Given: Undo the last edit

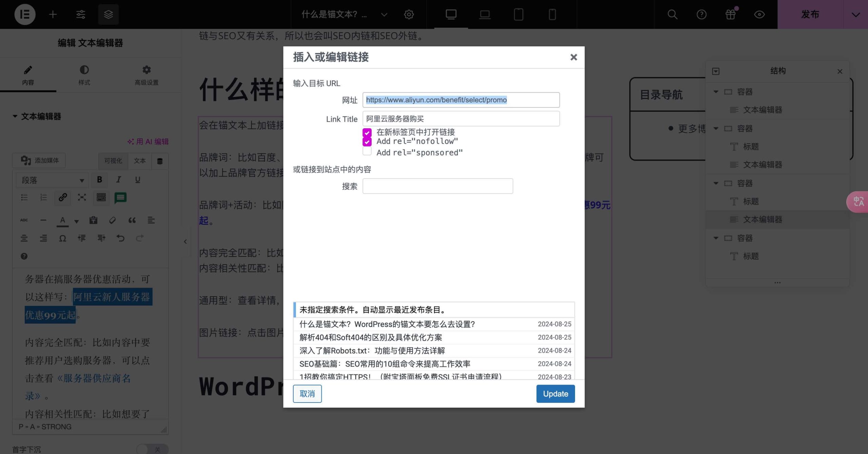Looking at the screenshot, I should 120,238.
